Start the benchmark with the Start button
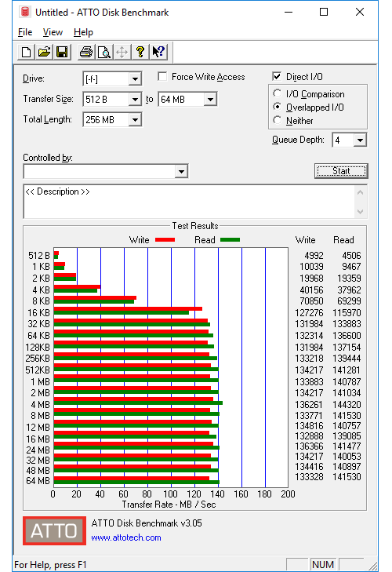The width and height of the screenshot is (392, 572). coord(341,171)
